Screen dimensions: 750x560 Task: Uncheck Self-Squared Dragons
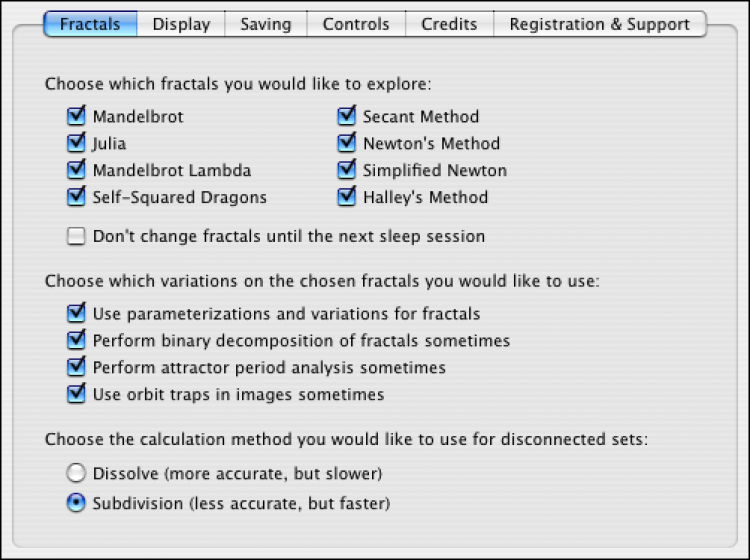77,198
